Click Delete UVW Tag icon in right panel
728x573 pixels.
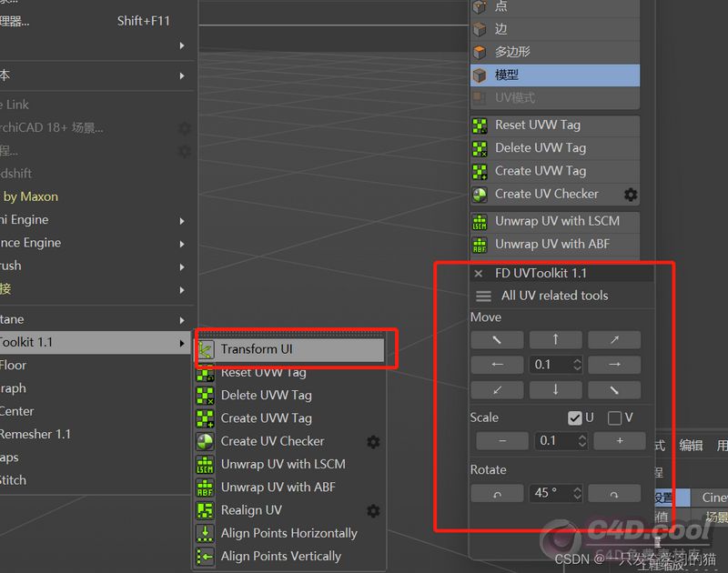[480, 148]
